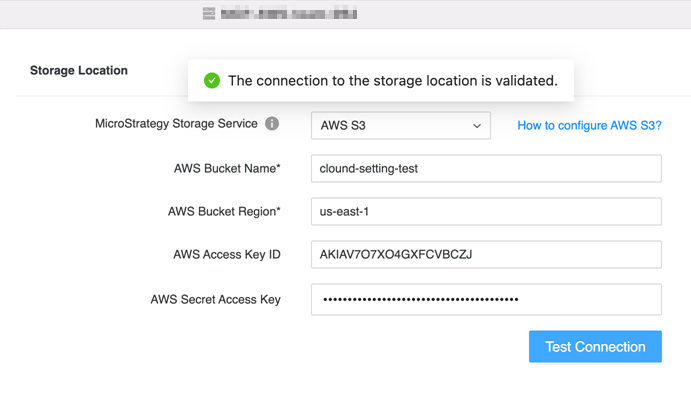Click the masked dots of the secret key
This screenshot has height=393, width=691.
[x=421, y=300]
